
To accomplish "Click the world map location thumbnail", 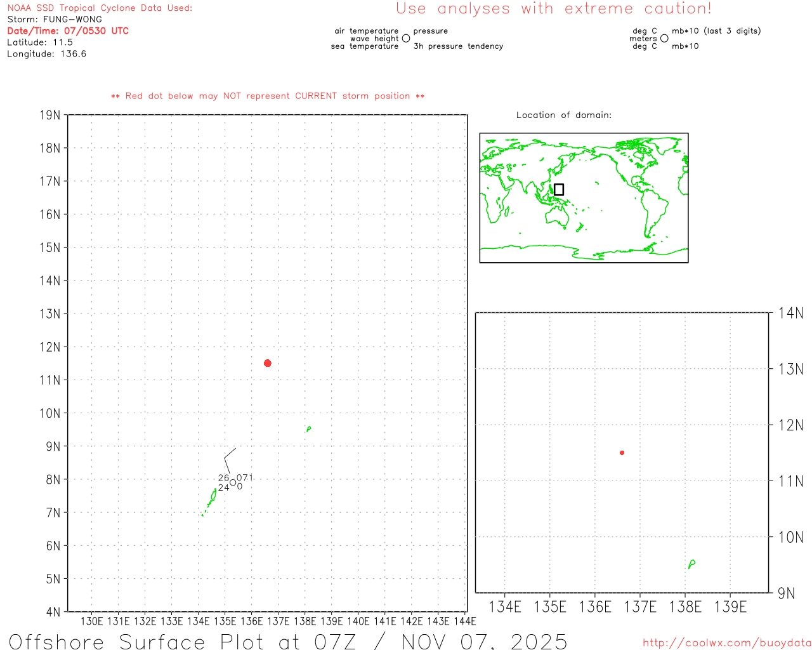I will pos(584,197).
